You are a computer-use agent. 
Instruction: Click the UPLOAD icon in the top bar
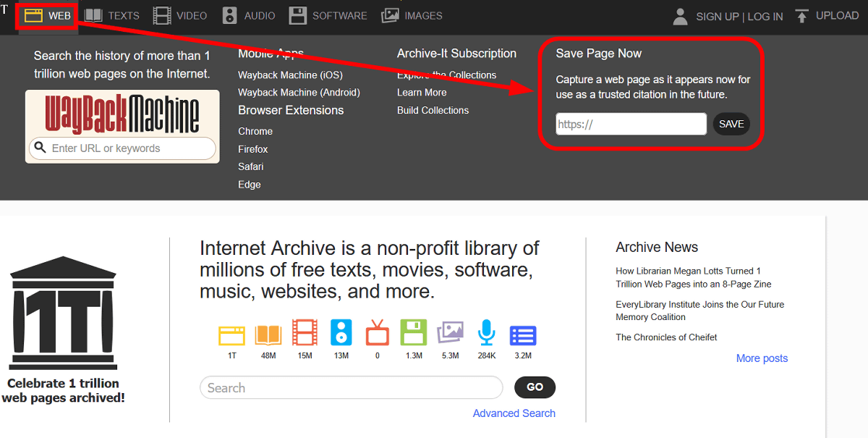point(801,16)
